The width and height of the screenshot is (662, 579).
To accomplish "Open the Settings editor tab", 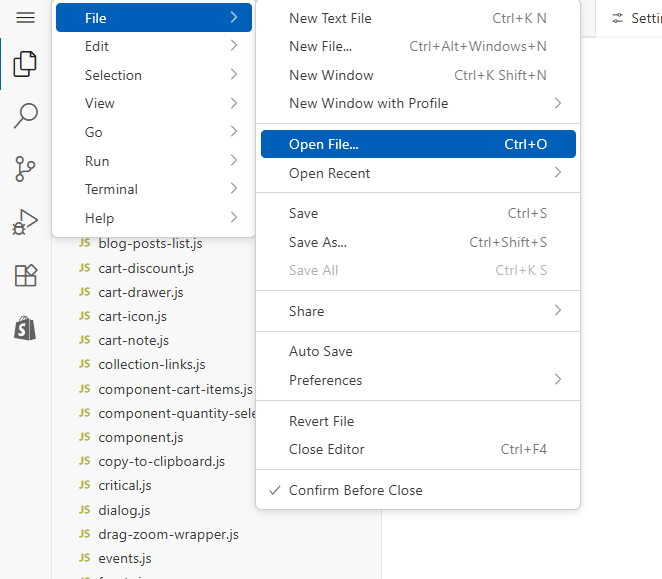I will [x=636, y=18].
